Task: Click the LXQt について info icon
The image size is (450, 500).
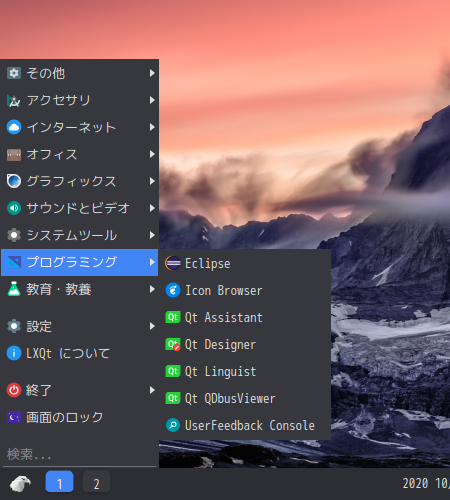Action: 14,353
